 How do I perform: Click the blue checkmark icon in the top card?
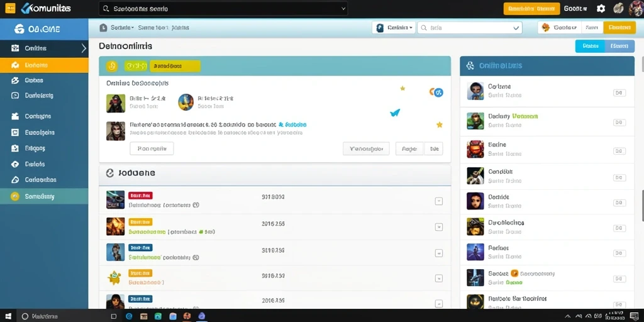[x=395, y=112]
